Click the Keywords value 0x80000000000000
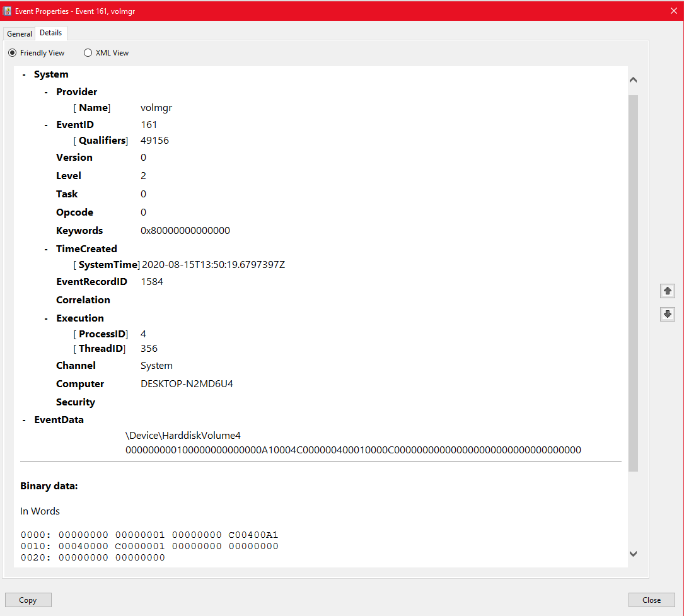Screen dimensions: 684x616 (x=185, y=230)
